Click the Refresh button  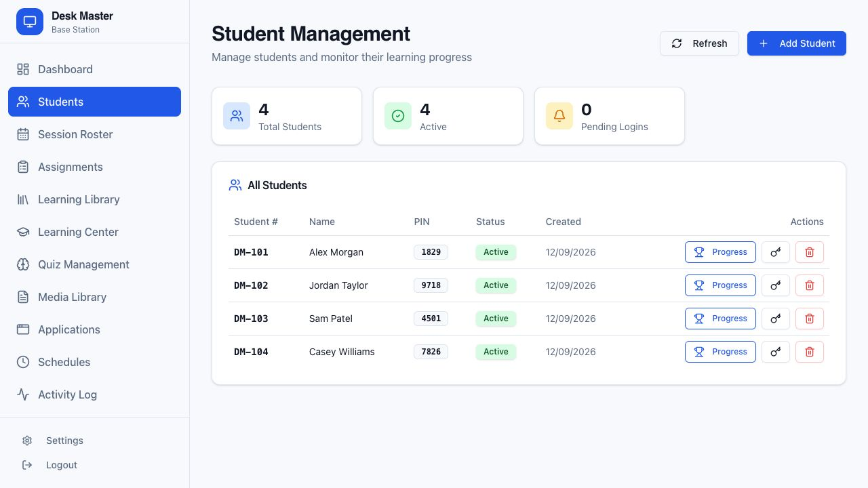click(x=699, y=43)
